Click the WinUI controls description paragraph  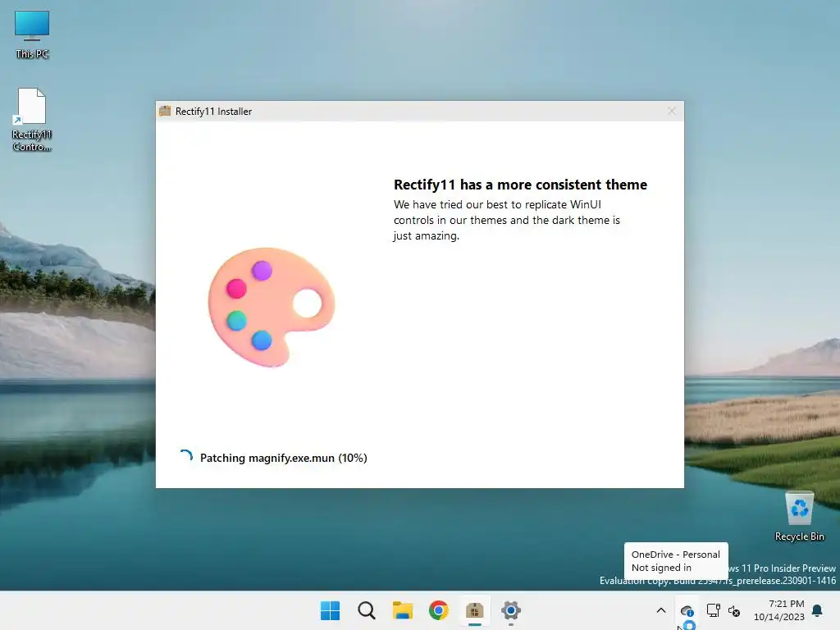pyautogui.click(x=507, y=220)
